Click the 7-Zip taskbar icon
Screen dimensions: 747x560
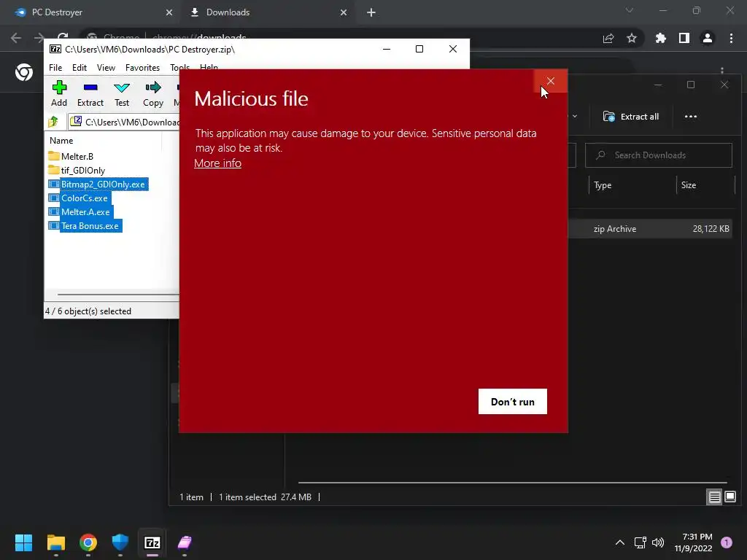pyautogui.click(x=152, y=542)
